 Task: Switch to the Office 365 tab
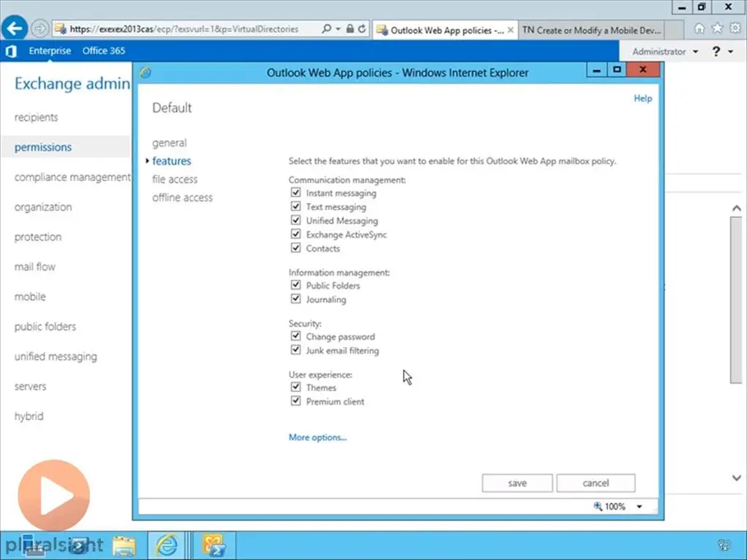tap(104, 50)
